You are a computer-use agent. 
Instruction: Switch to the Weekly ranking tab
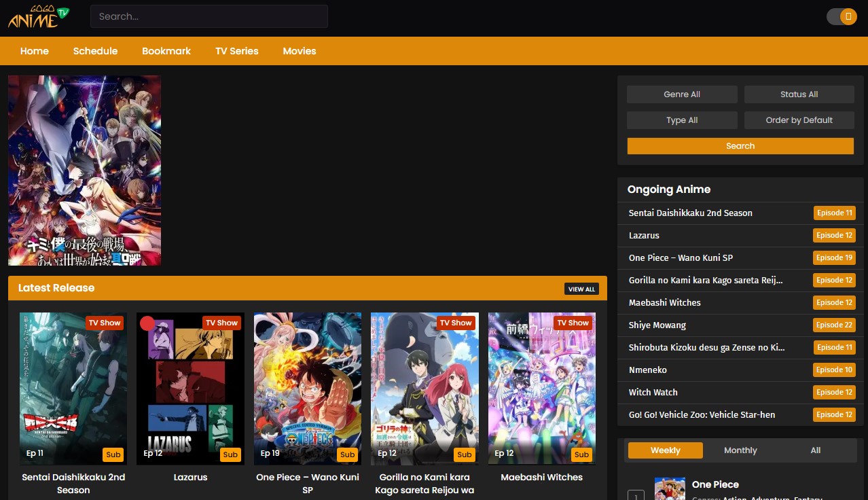(x=666, y=450)
